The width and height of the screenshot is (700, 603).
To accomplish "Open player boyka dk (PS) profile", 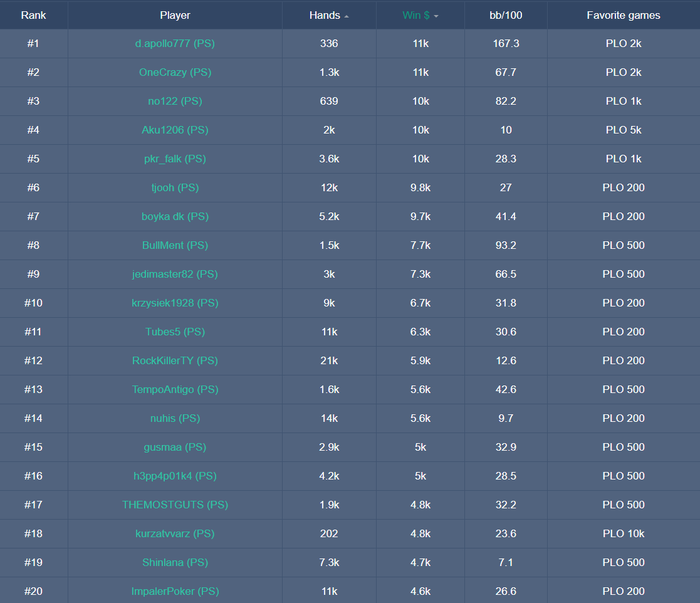I will pos(175,216).
